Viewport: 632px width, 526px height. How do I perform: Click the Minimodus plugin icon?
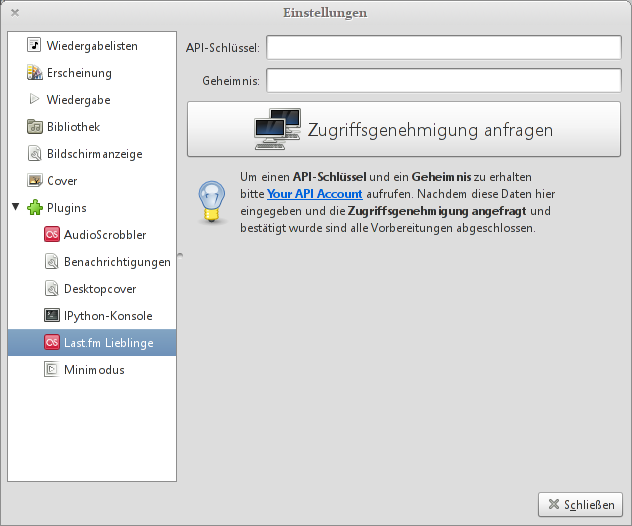coord(52,370)
